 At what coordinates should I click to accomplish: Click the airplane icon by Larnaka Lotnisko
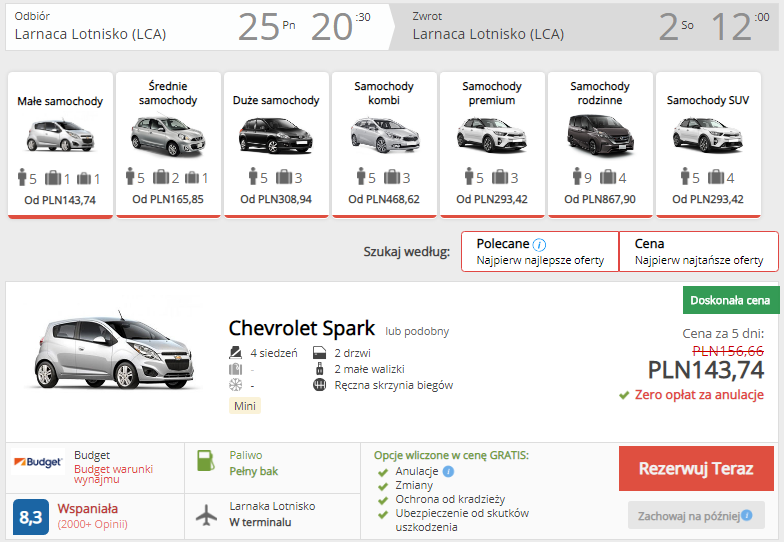coord(206,515)
